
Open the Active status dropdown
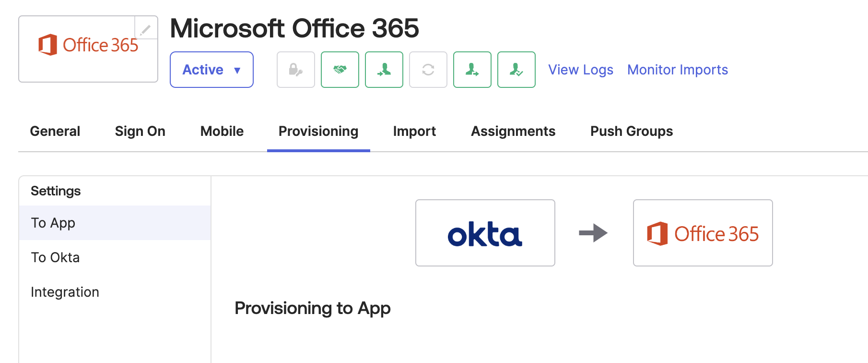(211, 70)
